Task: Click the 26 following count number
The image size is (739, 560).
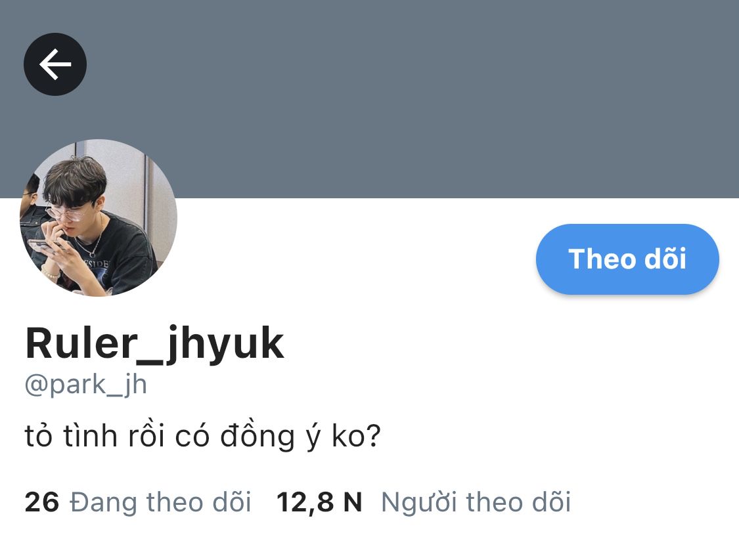Action: point(42,502)
